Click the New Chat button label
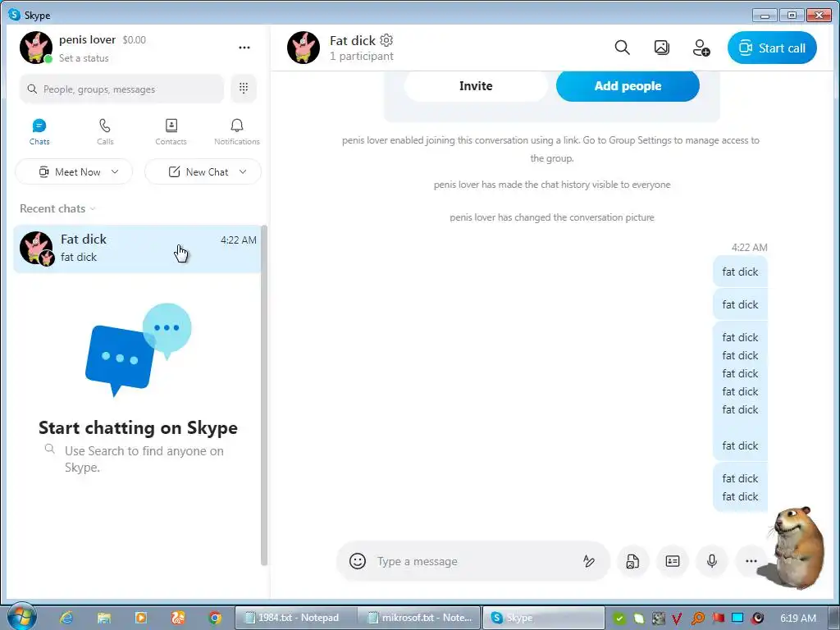This screenshot has height=630, width=840. click(x=207, y=172)
